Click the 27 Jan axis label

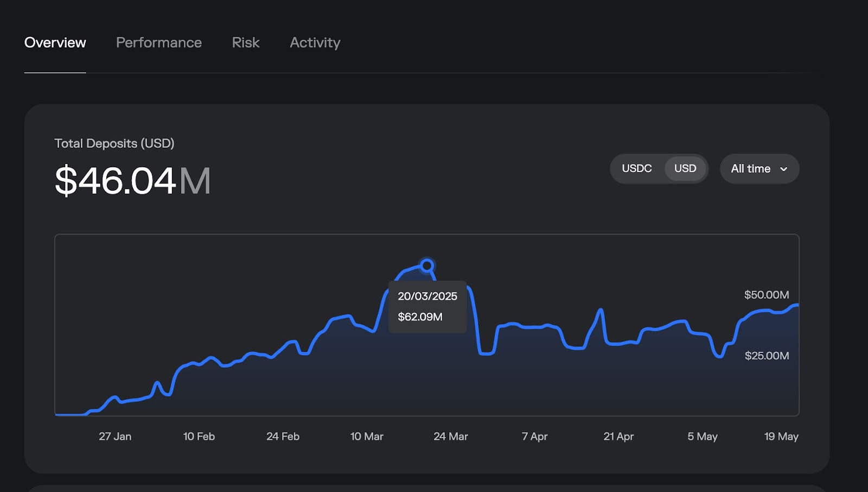115,437
